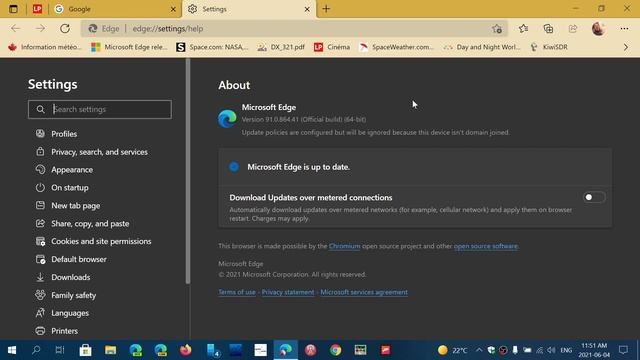Image resolution: width=640 pixels, height=360 pixels.
Task: Open the vertical tabs menu icon
Action: 13,9
